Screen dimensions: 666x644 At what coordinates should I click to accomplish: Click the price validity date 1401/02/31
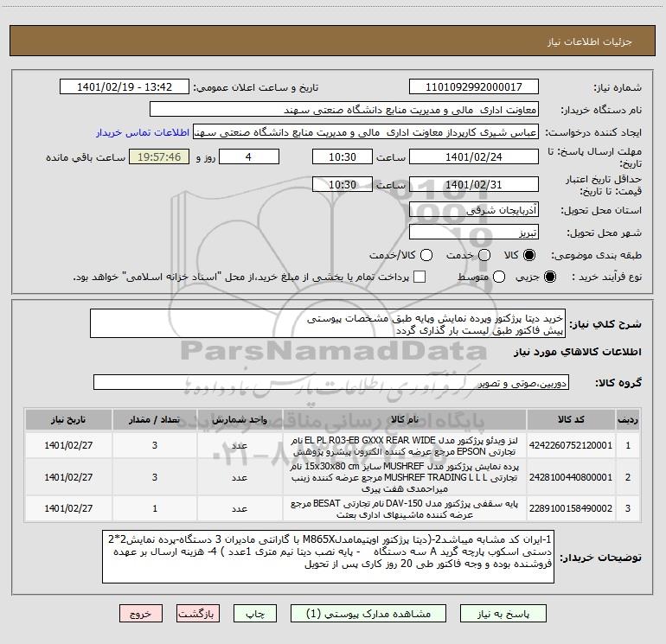474,184
